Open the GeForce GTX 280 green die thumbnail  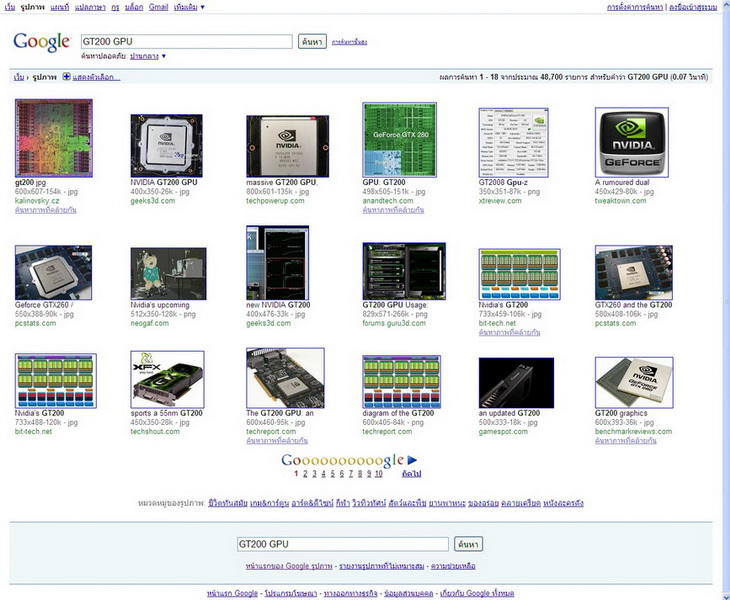tap(399, 140)
